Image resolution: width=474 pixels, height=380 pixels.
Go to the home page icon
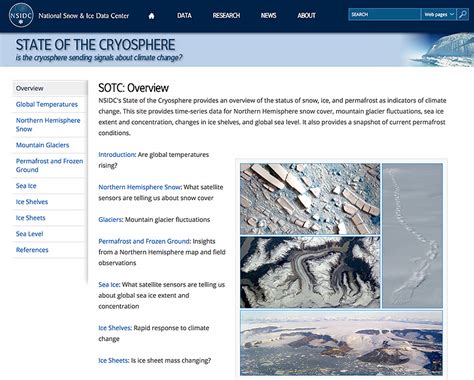pyautogui.click(x=151, y=16)
